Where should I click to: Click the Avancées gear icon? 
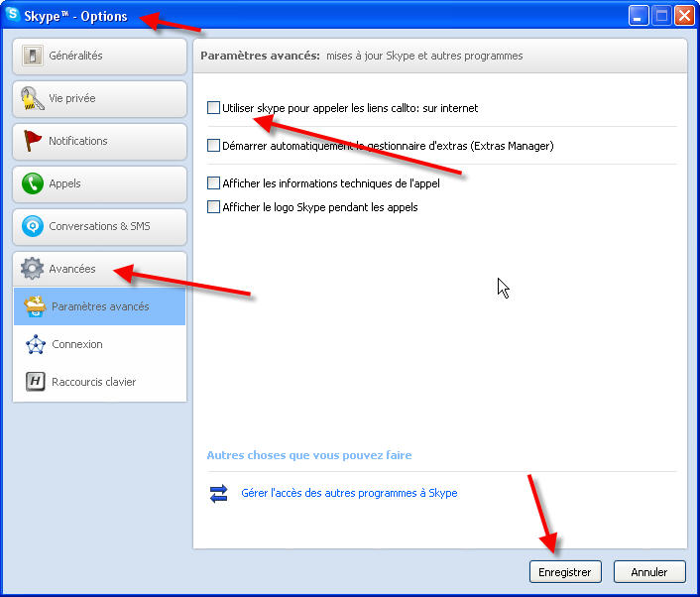(32, 269)
